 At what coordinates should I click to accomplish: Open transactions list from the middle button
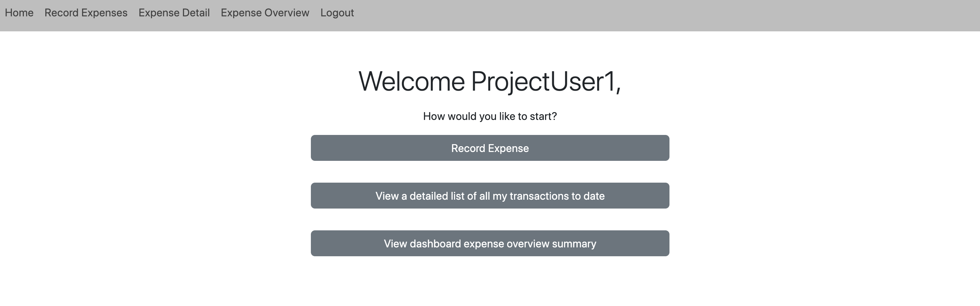(489, 196)
